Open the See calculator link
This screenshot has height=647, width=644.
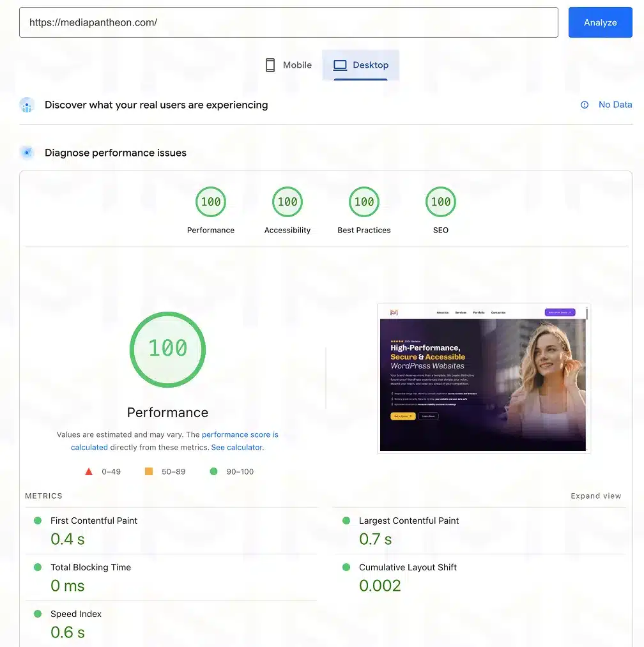tap(237, 447)
